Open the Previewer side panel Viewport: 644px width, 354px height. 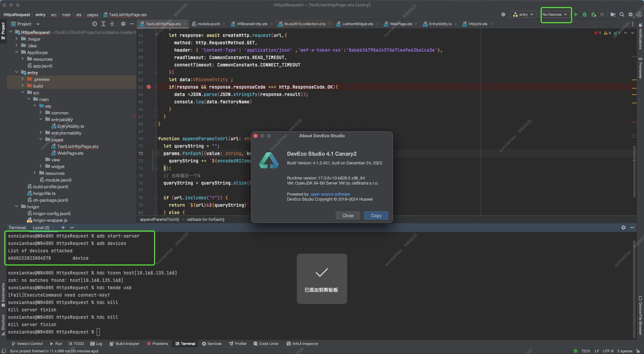(640, 68)
